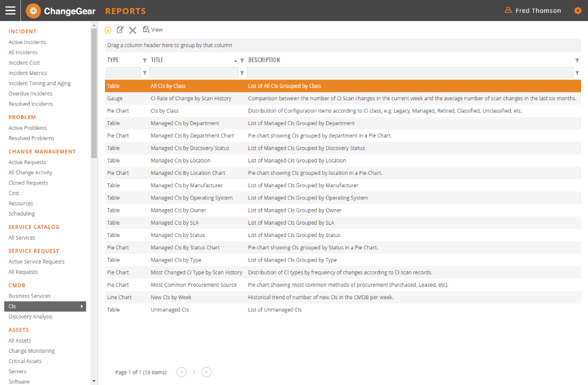The height and width of the screenshot is (385, 588).
Task: Click the TYPE column header filter icon
Action: [145, 61]
